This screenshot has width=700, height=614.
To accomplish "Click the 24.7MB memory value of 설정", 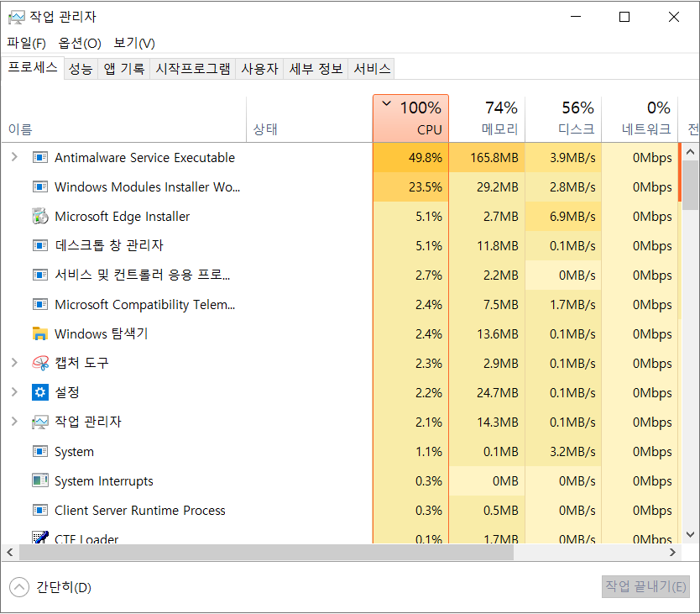I will tap(498, 393).
